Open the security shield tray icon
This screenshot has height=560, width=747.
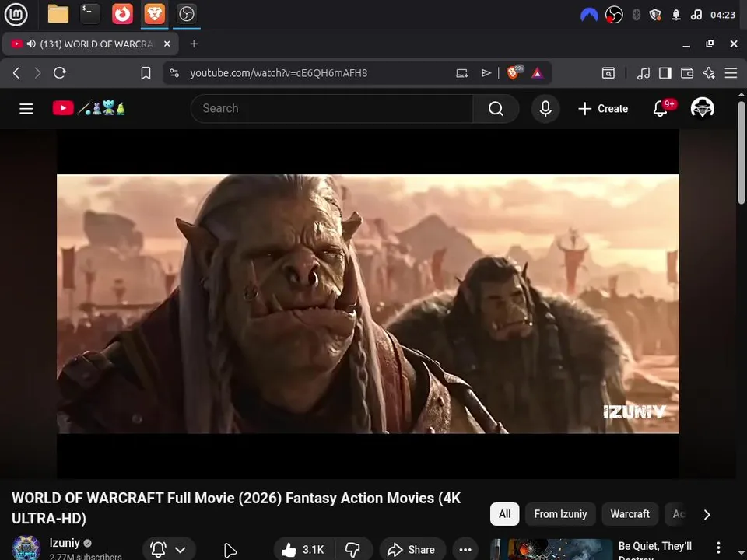(x=655, y=15)
